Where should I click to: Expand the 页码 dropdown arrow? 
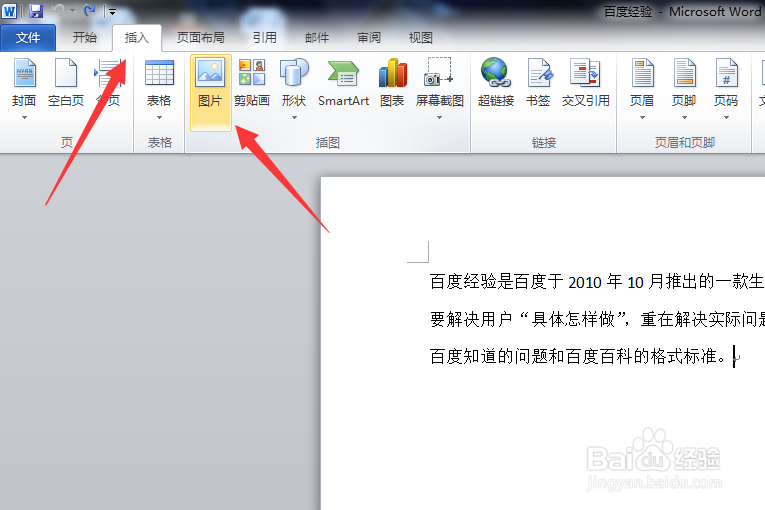[x=726, y=118]
